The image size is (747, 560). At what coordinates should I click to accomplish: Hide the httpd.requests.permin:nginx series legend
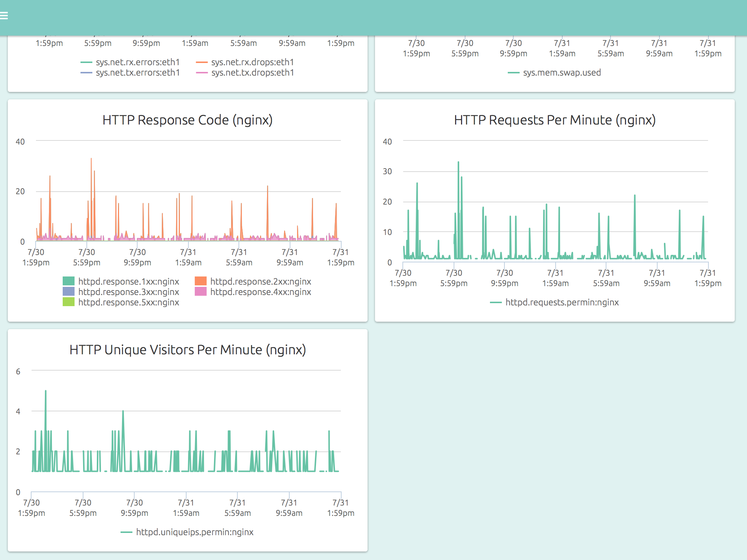click(562, 302)
